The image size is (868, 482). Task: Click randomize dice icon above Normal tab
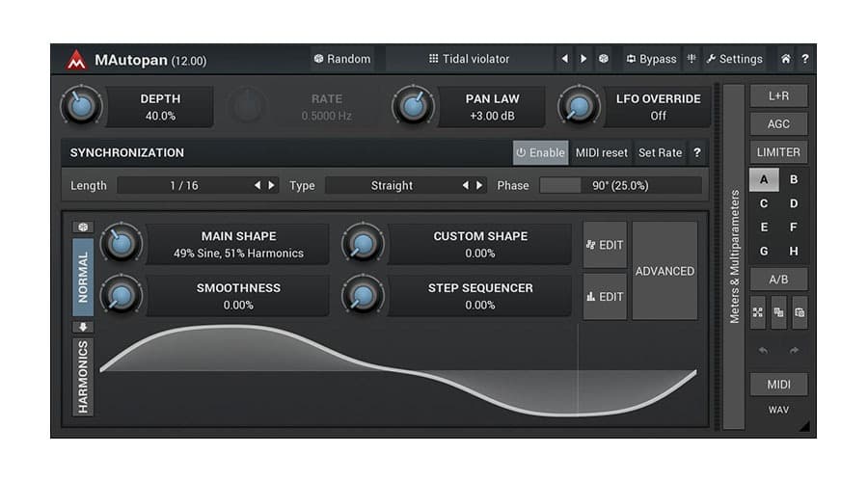[83, 227]
